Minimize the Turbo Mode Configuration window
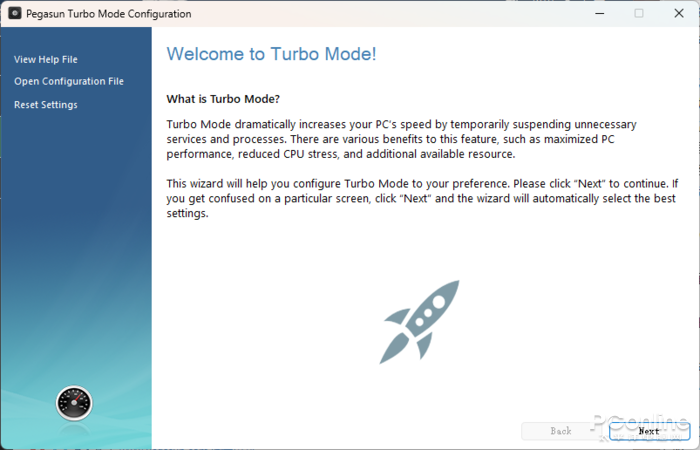 (600, 13)
